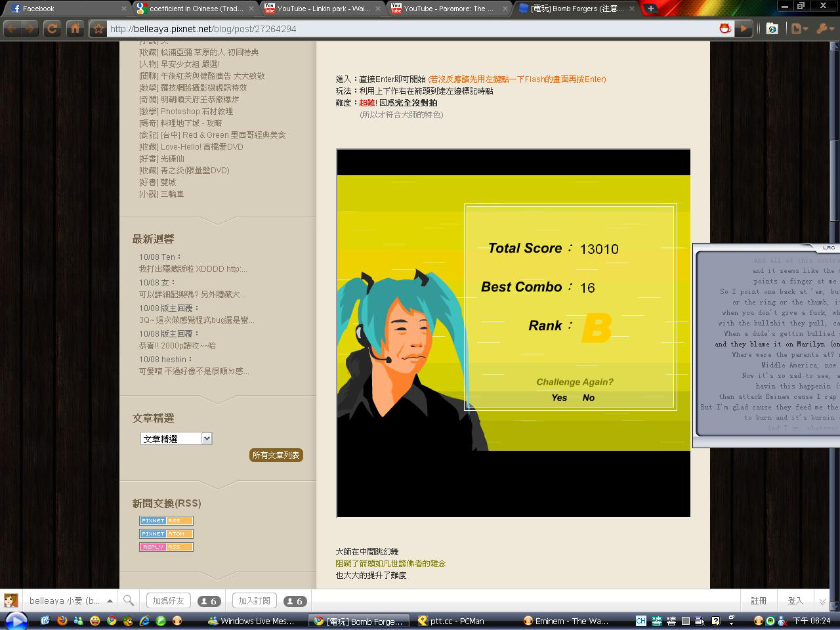
Task: Open the REPLY RSS feed badge
Action: pos(166,547)
